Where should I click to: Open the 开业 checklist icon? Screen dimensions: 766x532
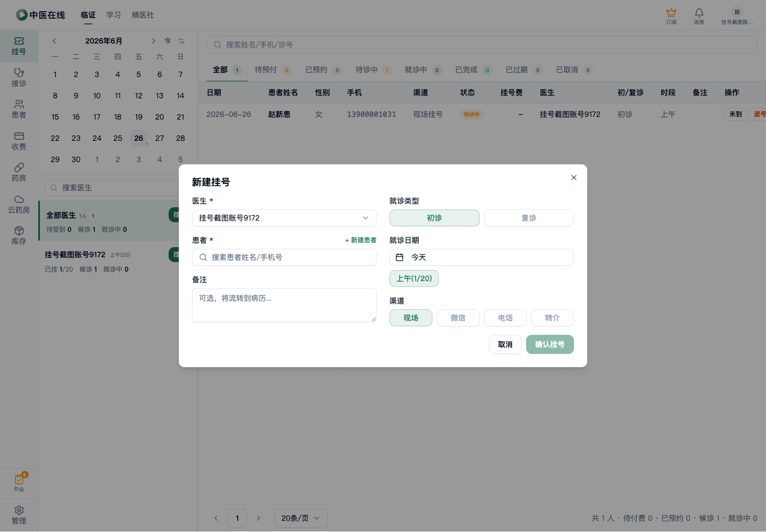pos(19,483)
